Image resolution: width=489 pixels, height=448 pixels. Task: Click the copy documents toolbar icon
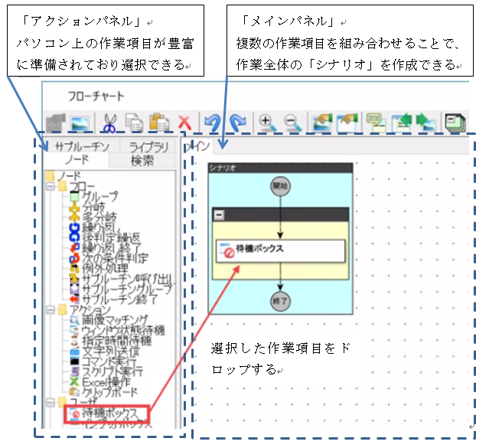pyautogui.click(x=134, y=123)
